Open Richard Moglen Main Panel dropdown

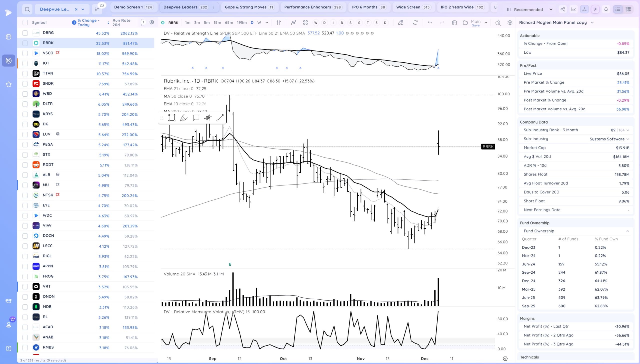pyautogui.click(x=592, y=22)
